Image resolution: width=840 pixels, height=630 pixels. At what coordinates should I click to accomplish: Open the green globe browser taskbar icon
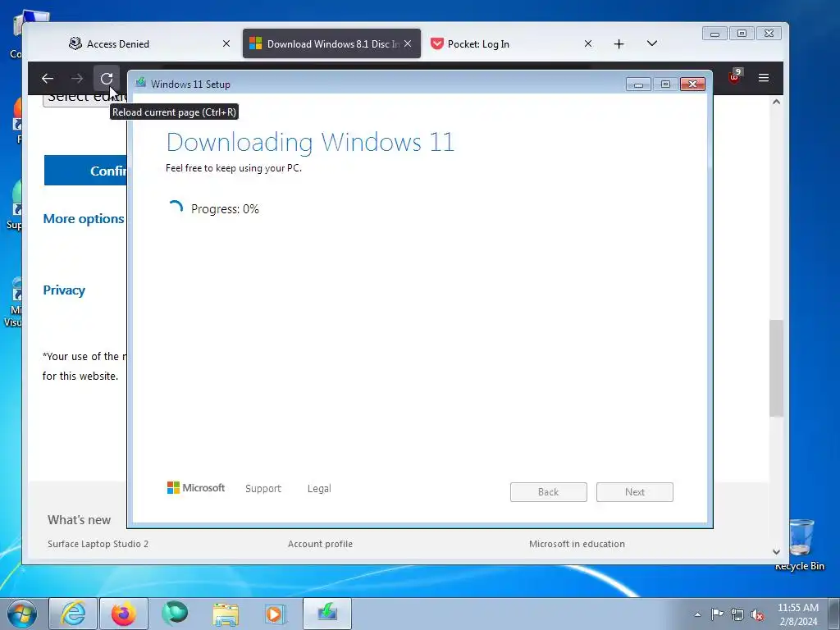(x=175, y=614)
